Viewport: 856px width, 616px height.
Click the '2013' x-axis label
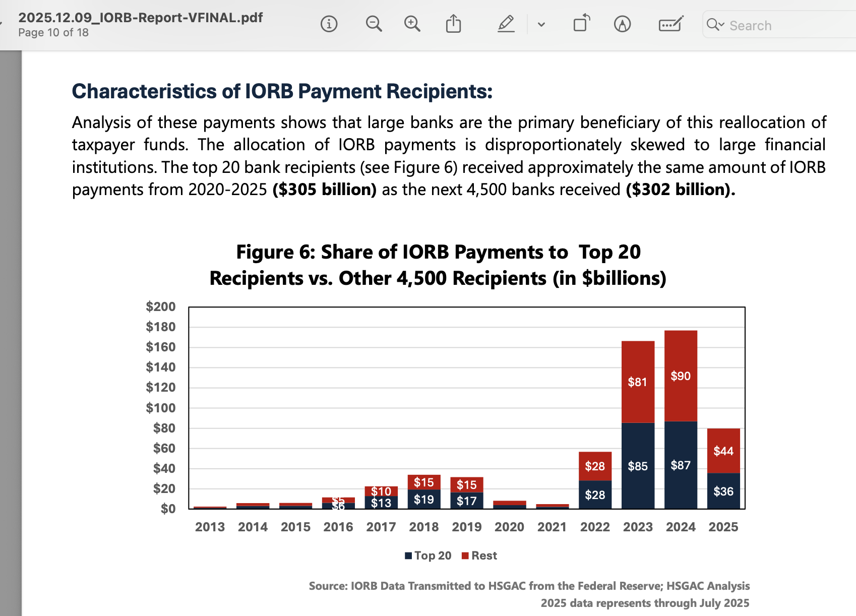coord(210,527)
